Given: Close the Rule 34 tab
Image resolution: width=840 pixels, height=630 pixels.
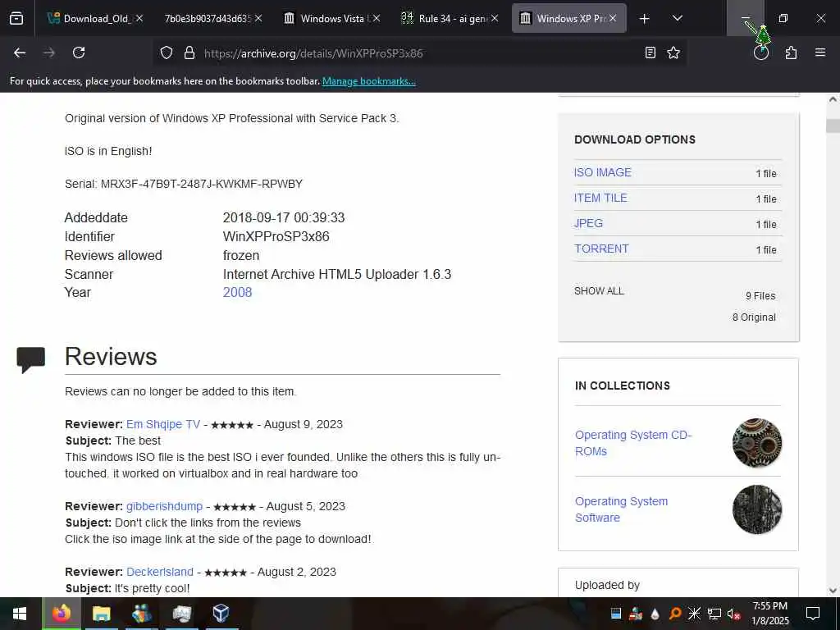Looking at the screenshot, I should pos(495,18).
